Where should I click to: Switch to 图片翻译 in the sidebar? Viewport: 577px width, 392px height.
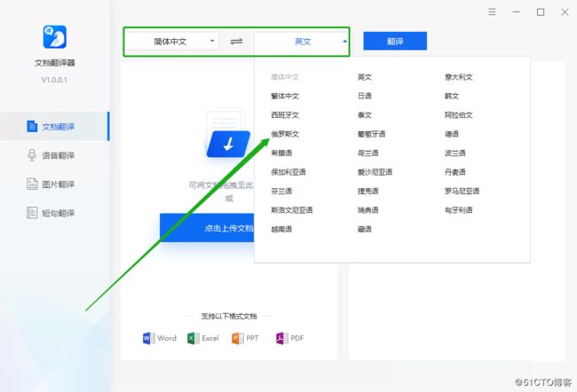click(x=54, y=184)
